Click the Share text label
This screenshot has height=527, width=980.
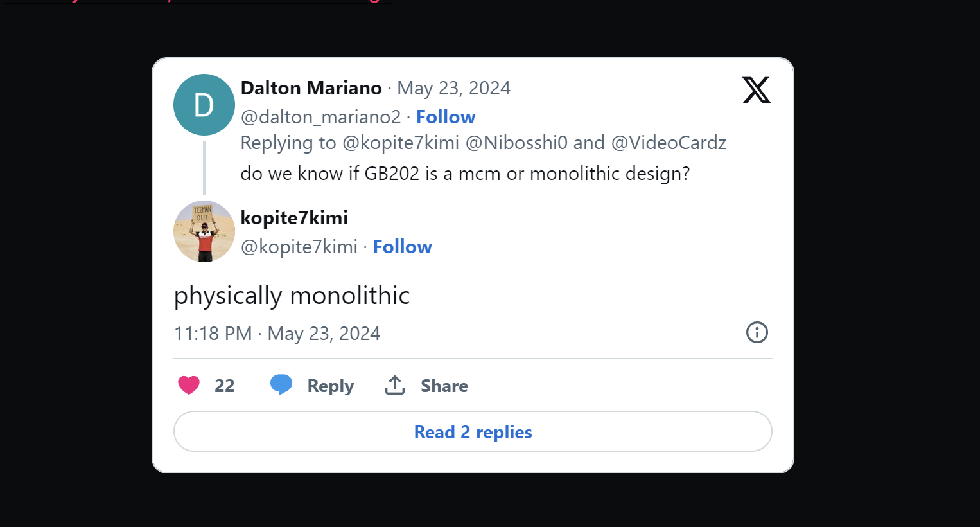444,386
